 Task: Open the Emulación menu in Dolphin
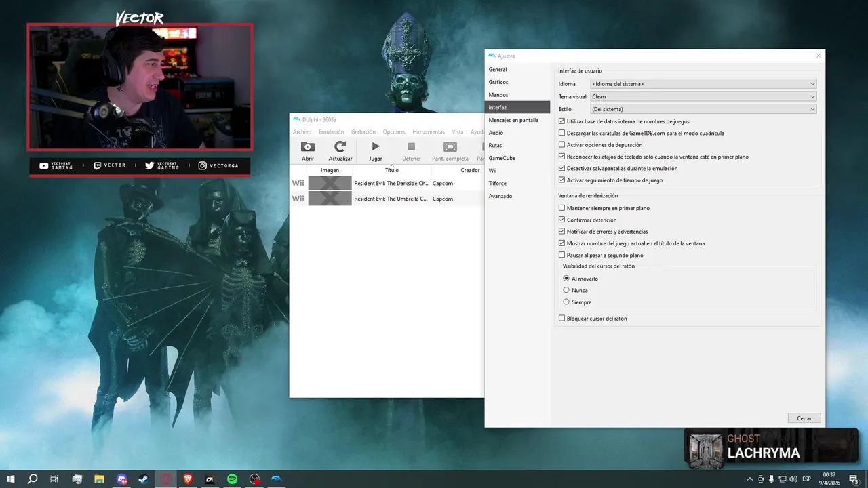(331, 131)
